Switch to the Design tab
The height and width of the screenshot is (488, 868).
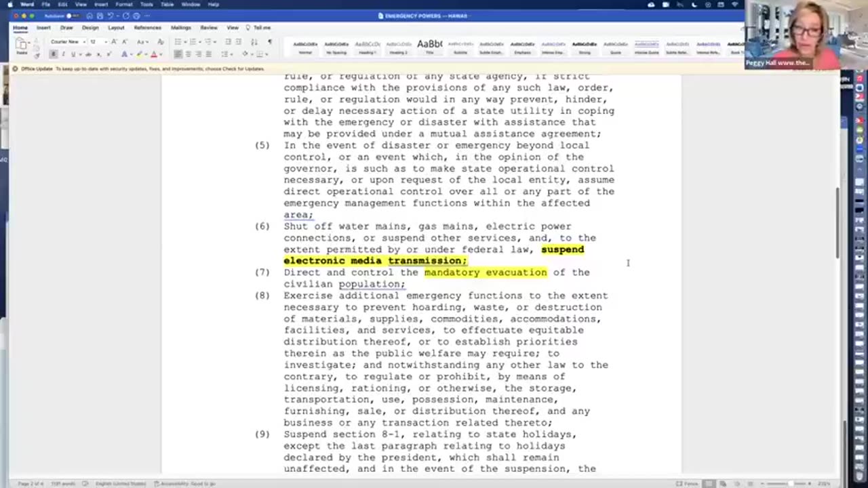point(90,28)
